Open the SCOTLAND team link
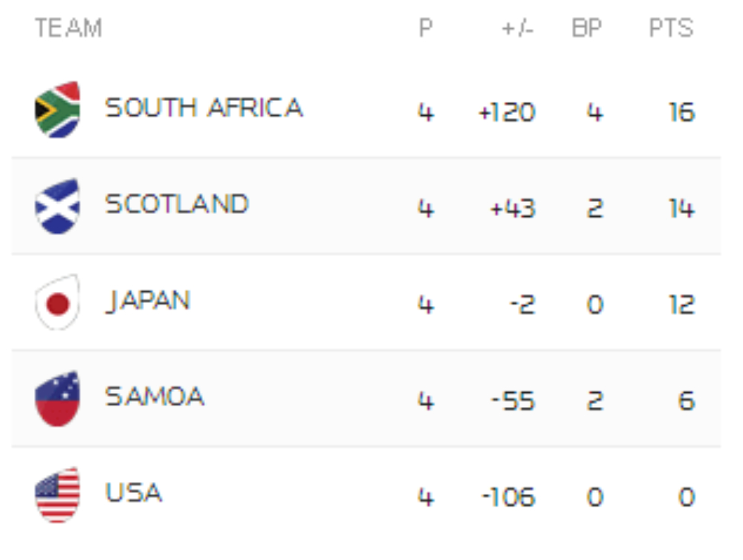The image size is (743, 560). pos(177,204)
